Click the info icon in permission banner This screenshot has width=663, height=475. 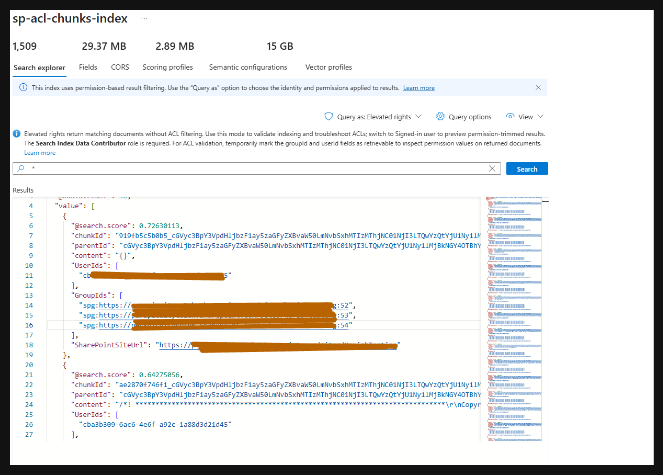(23, 88)
